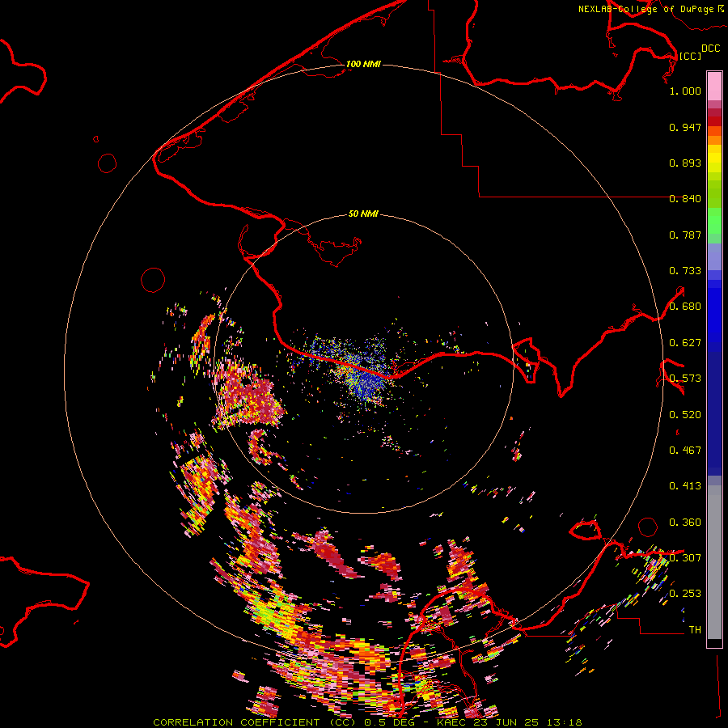Select the 0.467 scale value
The height and width of the screenshot is (728, 728).
685,451
